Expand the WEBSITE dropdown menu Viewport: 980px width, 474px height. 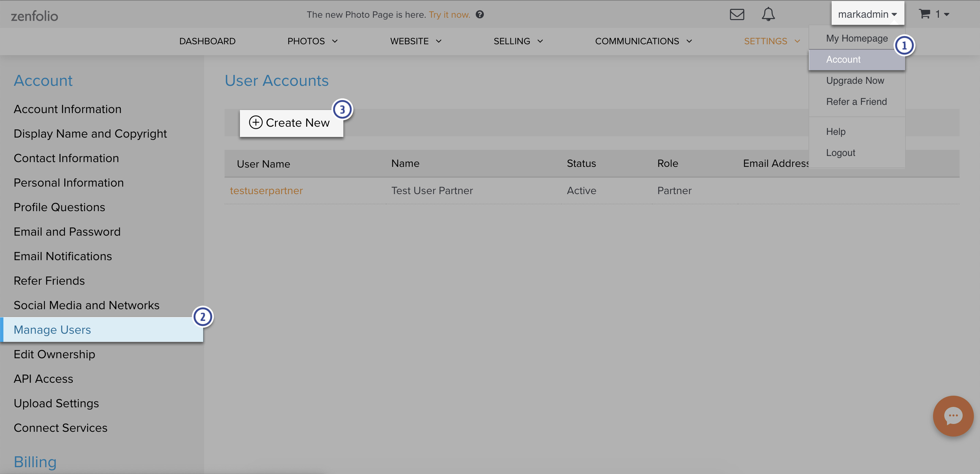tap(415, 41)
